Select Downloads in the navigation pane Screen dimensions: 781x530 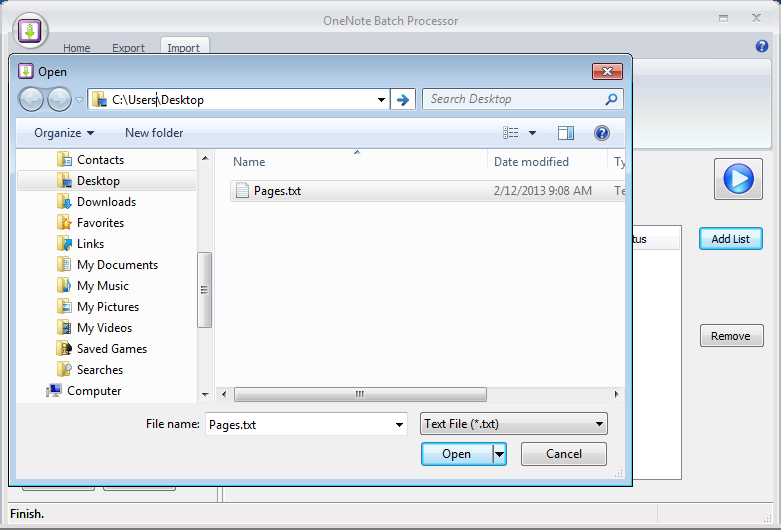coord(106,202)
